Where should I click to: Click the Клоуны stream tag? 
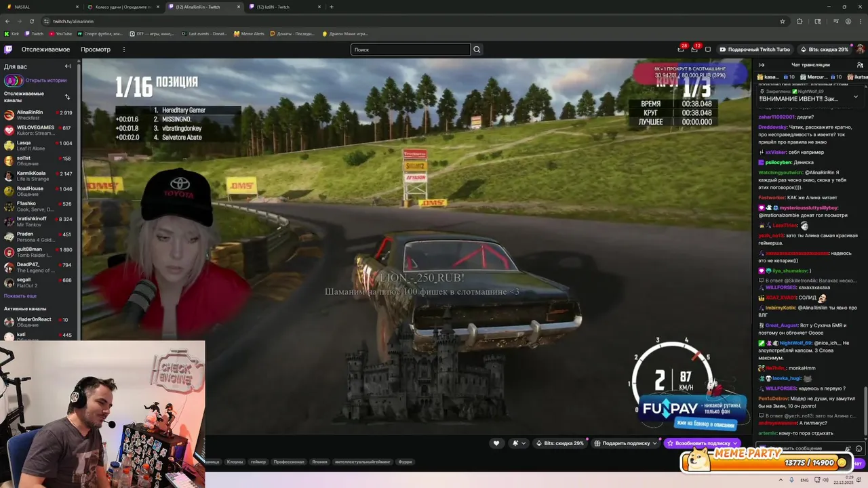(x=235, y=462)
